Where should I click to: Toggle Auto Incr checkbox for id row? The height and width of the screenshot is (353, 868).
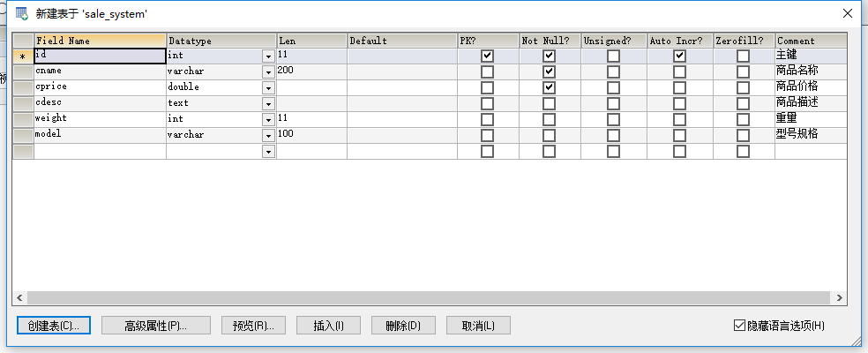(679, 56)
